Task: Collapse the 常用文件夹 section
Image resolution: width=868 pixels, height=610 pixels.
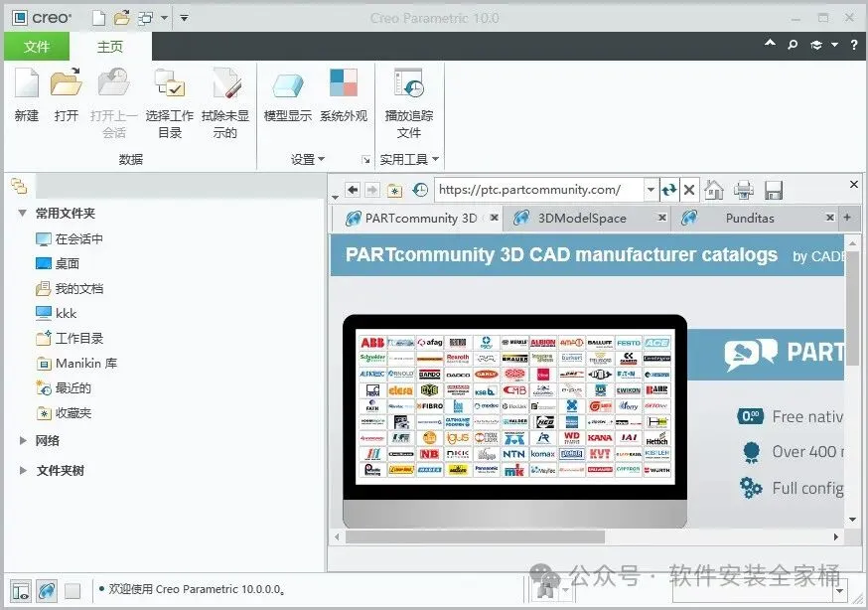Action: pos(22,213)
